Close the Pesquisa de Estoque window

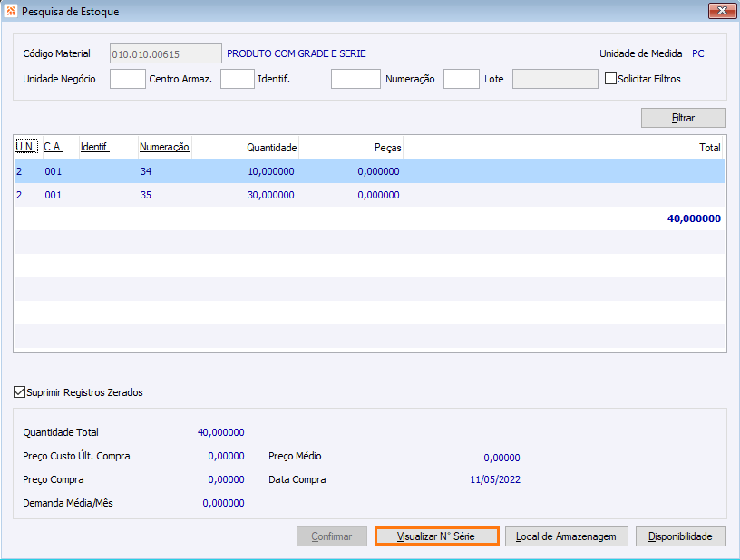(x=722, y=11)
